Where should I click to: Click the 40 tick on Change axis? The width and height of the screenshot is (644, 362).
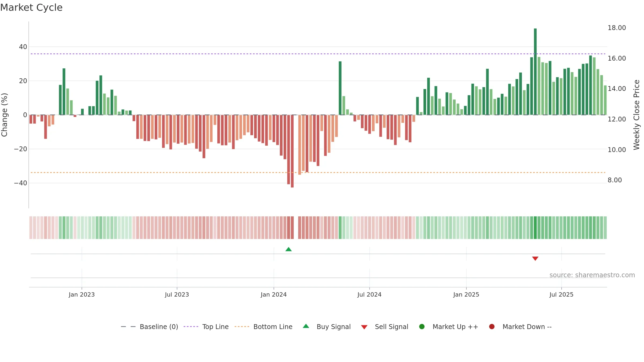(x=23, y=47)
